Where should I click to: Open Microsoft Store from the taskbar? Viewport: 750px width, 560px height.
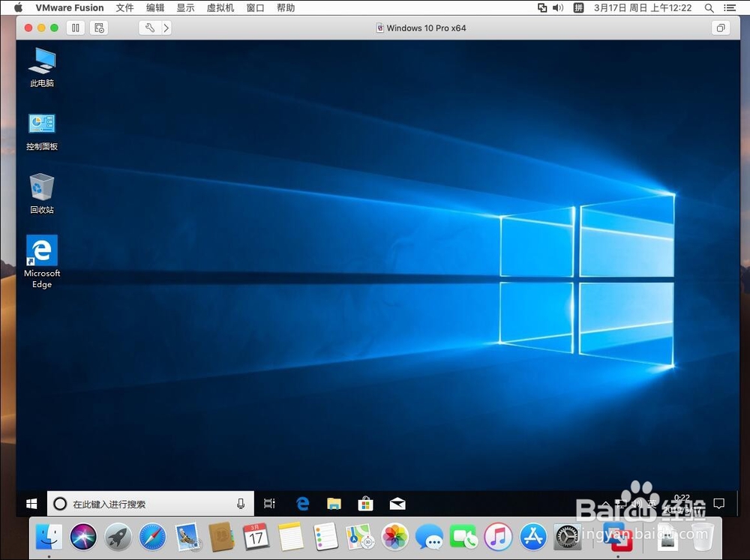tap(365, 504)
